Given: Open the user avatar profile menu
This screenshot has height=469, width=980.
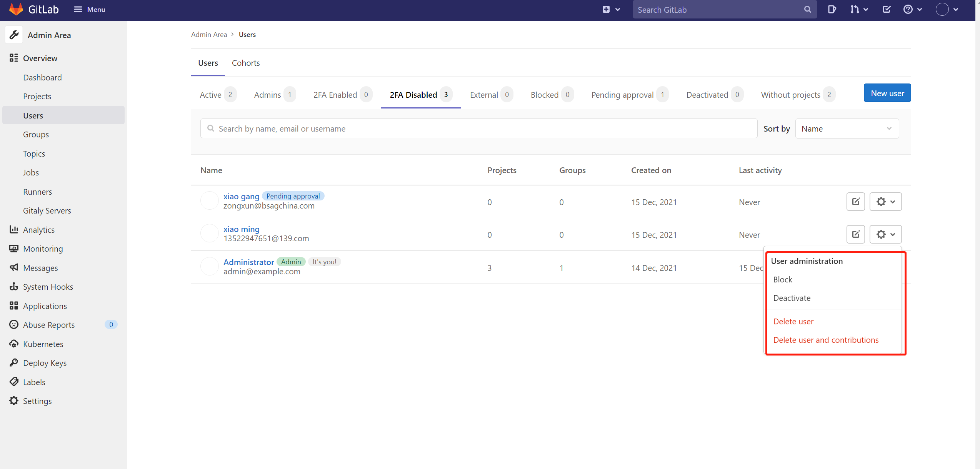Looking at the screenshot, I should 947,10.
